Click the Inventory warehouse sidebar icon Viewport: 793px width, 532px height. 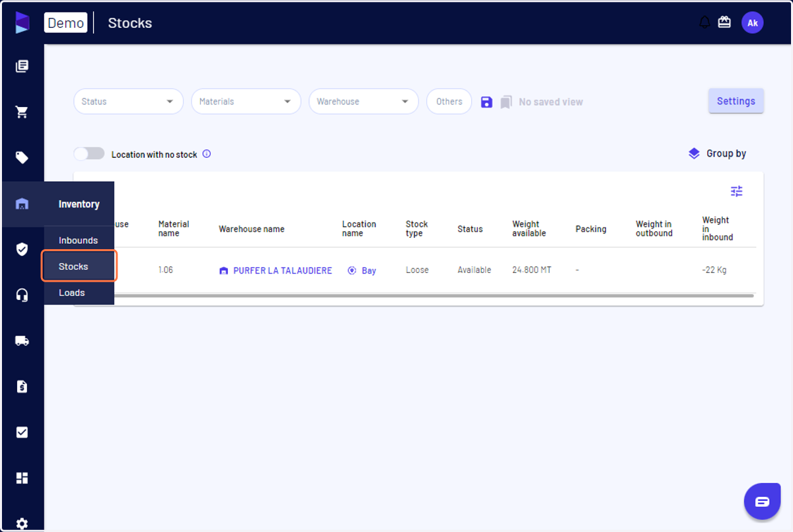[22, 204]
